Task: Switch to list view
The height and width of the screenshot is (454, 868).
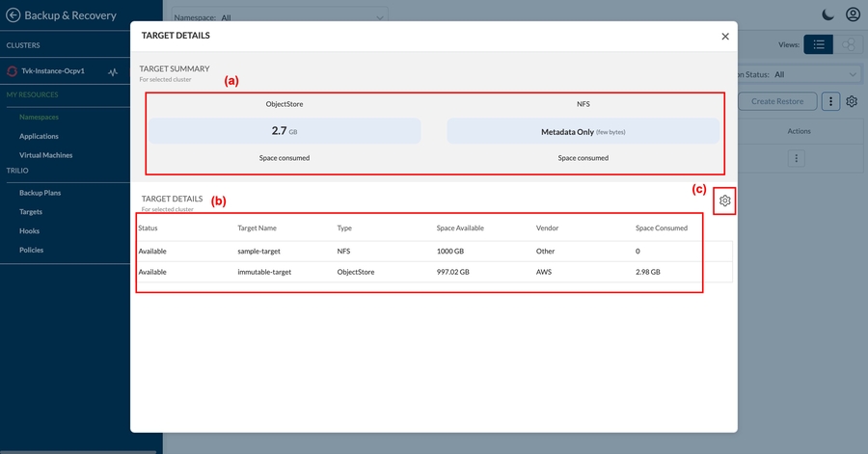Action: 819,44
